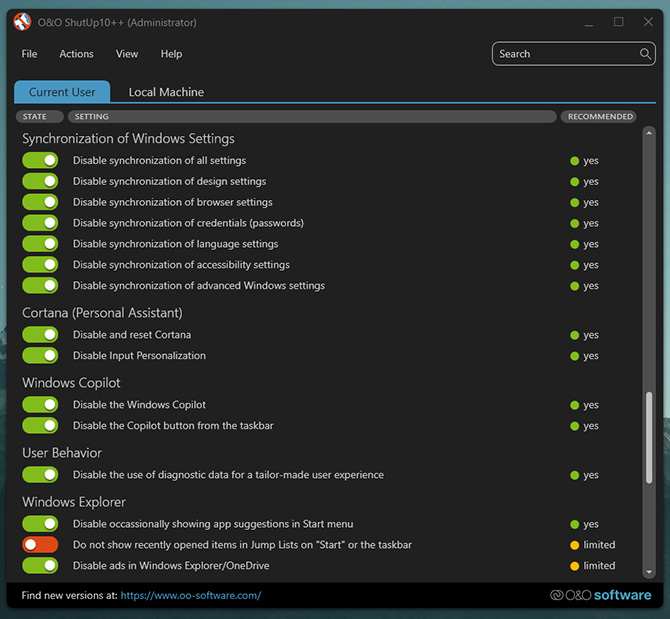Click yellow limited dot for Jump Lists setting

[574, 545]
